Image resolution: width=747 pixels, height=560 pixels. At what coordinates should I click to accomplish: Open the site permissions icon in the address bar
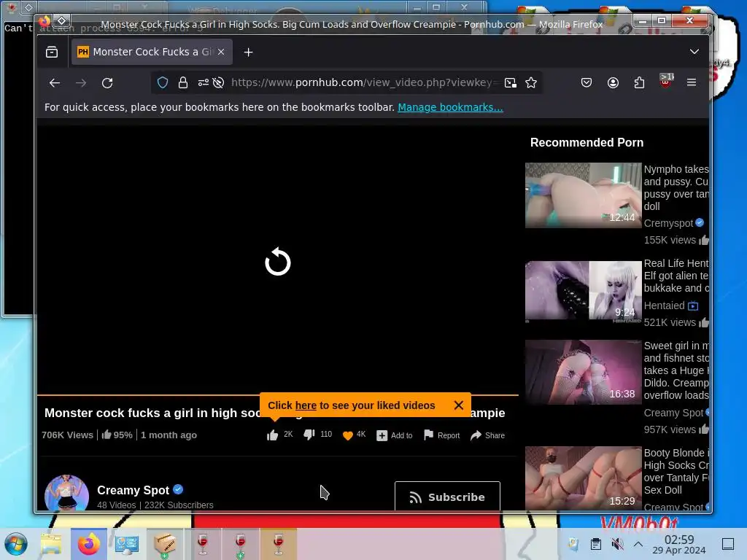point(204,83)
